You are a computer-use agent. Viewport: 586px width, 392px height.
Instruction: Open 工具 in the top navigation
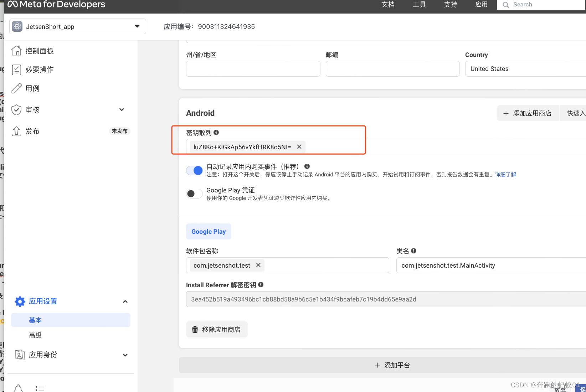click(419, 4)
